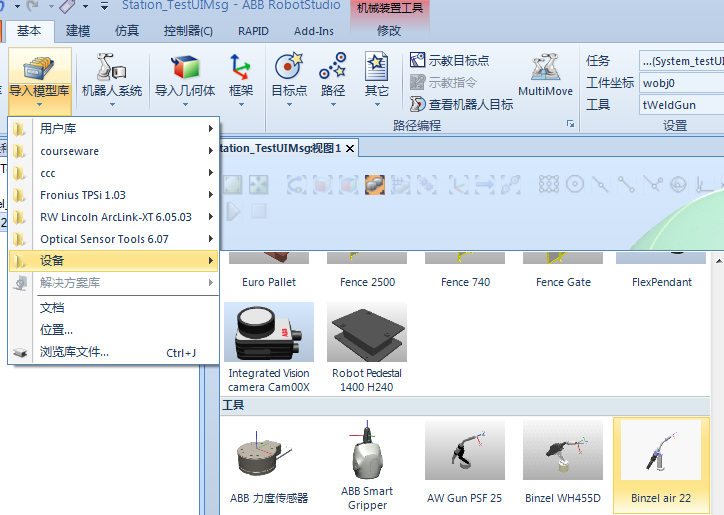The image size is (724, 515).
Task: Select ABB Smart Gripper tool
Action: tap(367, 465)
